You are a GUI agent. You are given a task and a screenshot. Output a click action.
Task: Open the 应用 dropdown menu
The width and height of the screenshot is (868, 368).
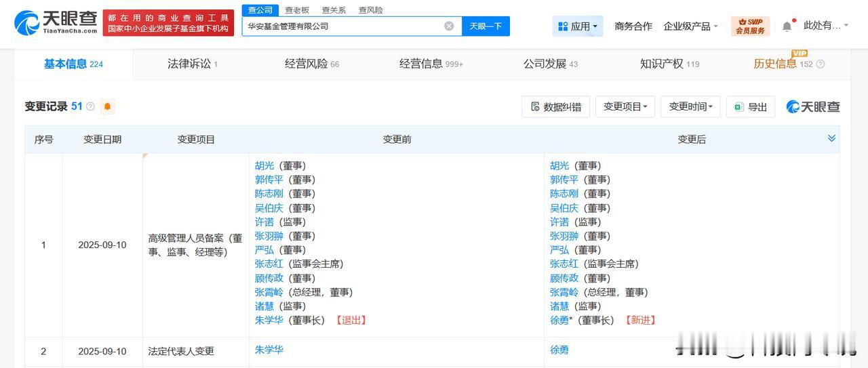click(x=577, y=26)
